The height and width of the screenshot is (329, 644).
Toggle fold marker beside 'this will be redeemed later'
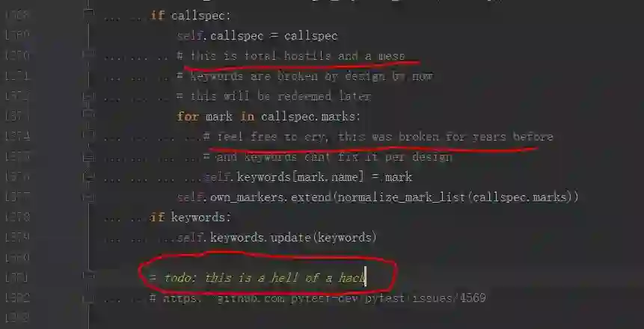(x=88, y=97)
